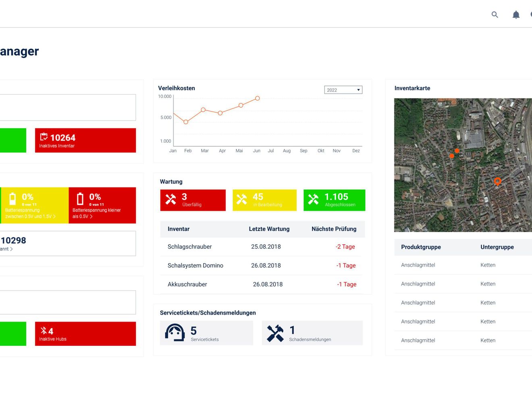Open the 2022 year dropdown

[343, 90]
